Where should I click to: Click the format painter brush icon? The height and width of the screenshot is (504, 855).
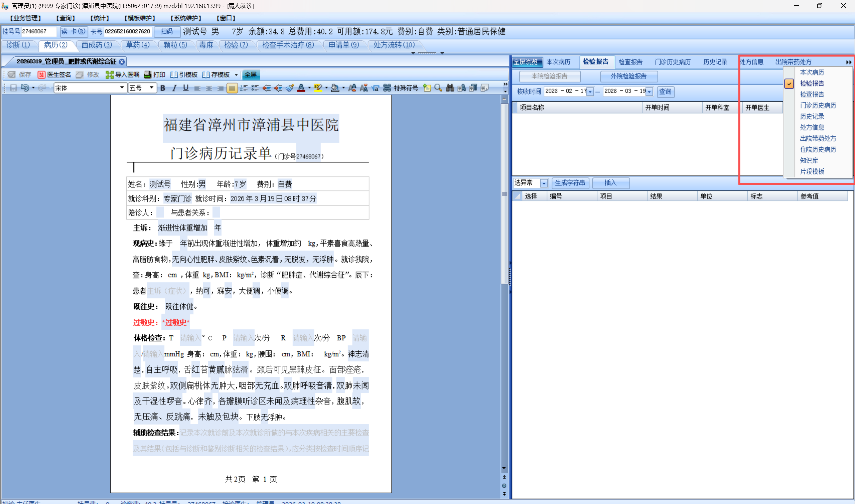[290, 88]
